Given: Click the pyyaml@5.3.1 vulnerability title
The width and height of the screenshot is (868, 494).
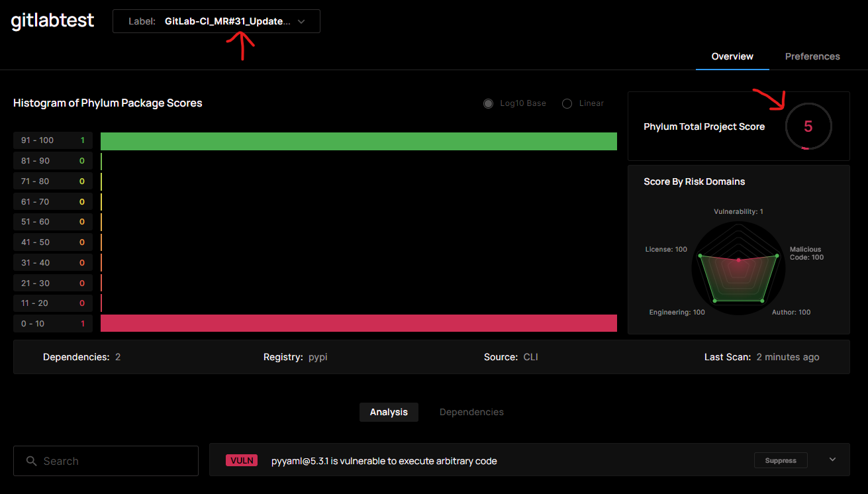Looking at the screenshot, I should (x=384, y=461).
